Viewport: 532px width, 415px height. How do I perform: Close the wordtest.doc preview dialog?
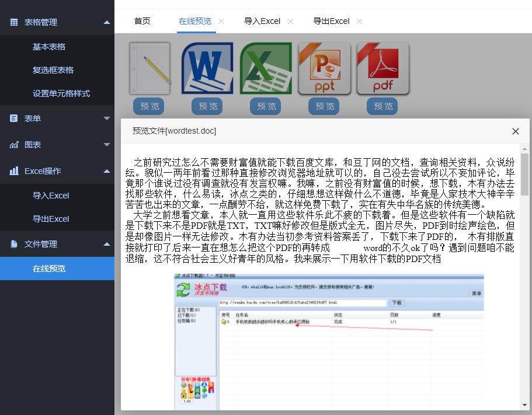click(x=516, y=131)
